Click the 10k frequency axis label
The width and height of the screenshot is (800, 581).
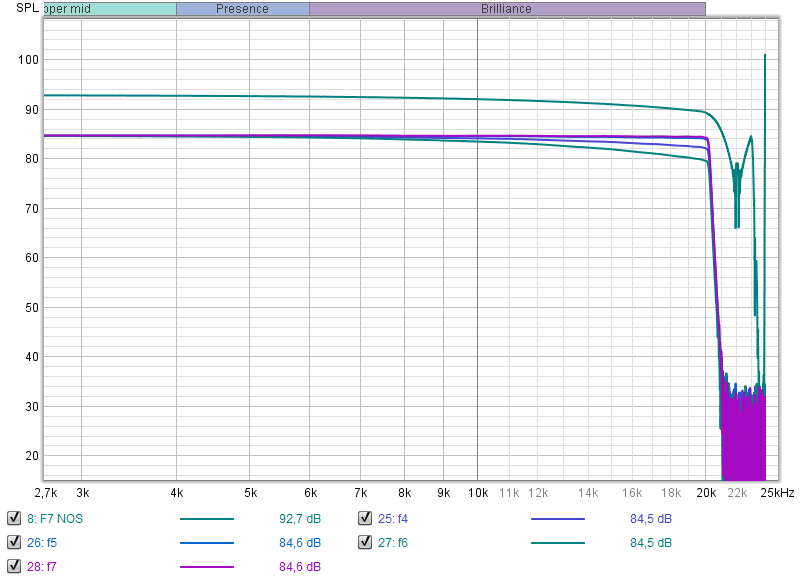coord(478,493)
